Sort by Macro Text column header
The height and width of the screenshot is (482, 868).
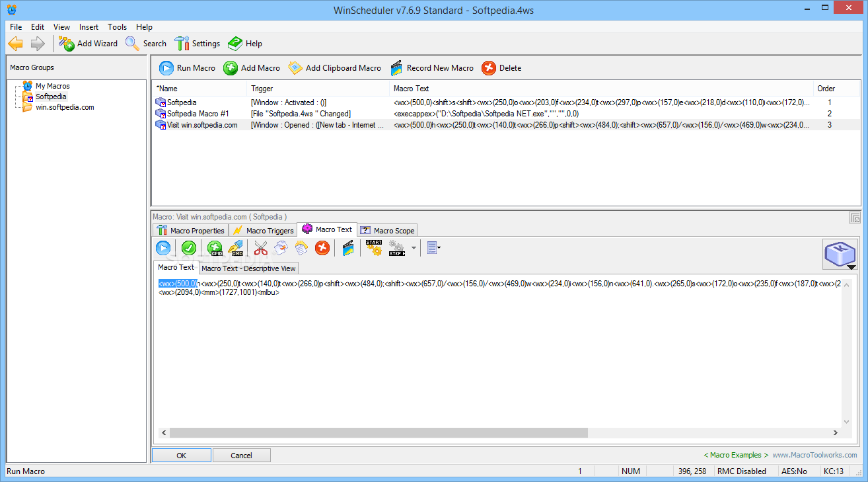(601, 89)
